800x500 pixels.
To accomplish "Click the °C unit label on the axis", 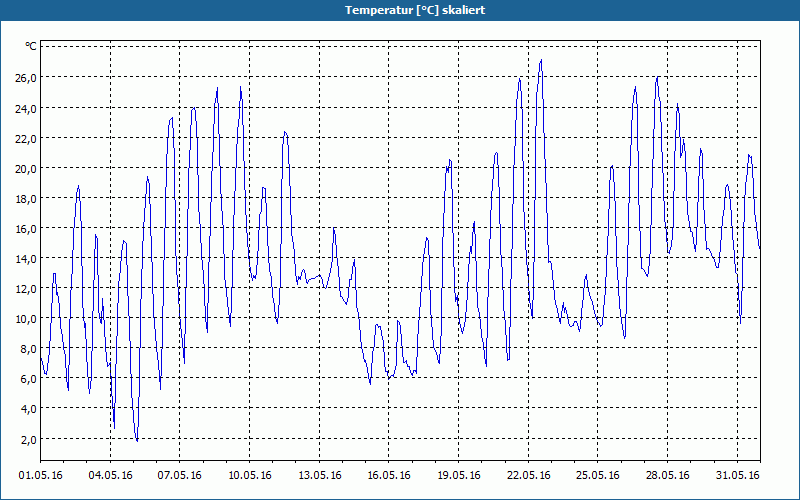I will [x=31, y=46].
